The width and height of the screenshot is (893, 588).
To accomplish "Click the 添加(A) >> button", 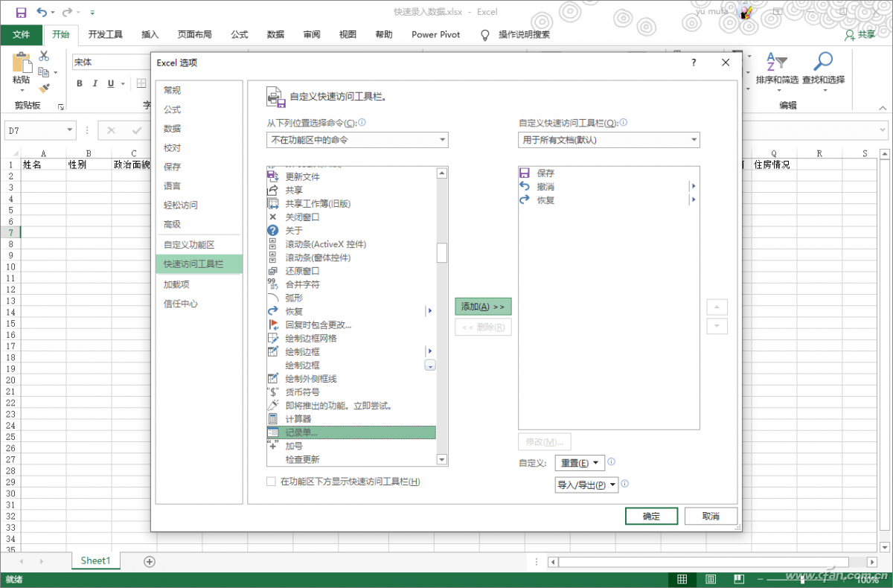I will (483, 307).
